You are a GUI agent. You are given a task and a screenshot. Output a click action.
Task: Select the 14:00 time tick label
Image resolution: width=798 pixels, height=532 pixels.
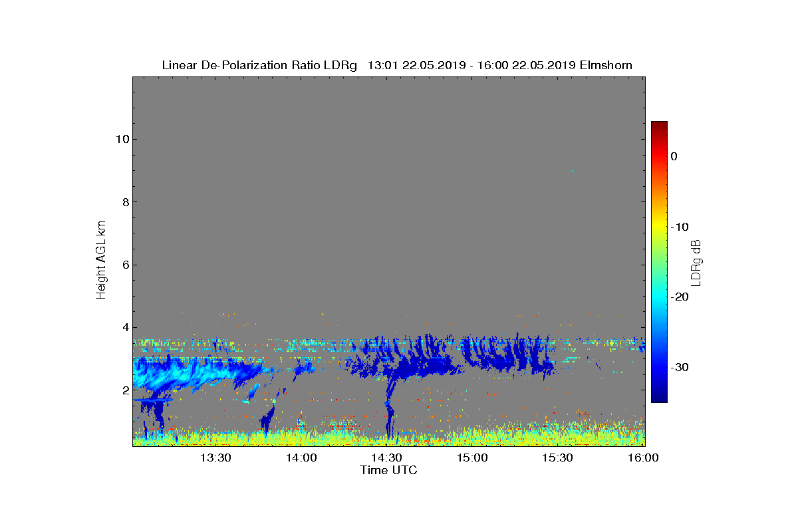coord(301,458)
